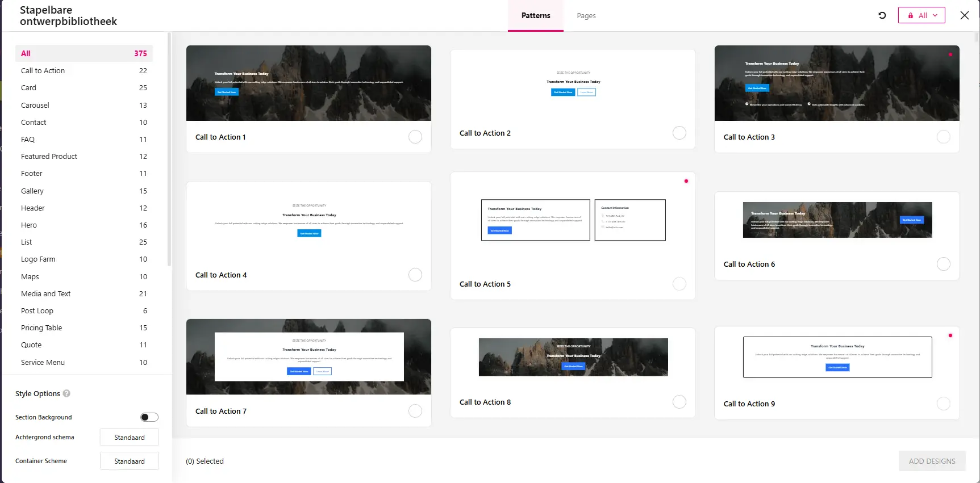980x483 pixels.
Task: Filter by Footer category
Action: 84,173
